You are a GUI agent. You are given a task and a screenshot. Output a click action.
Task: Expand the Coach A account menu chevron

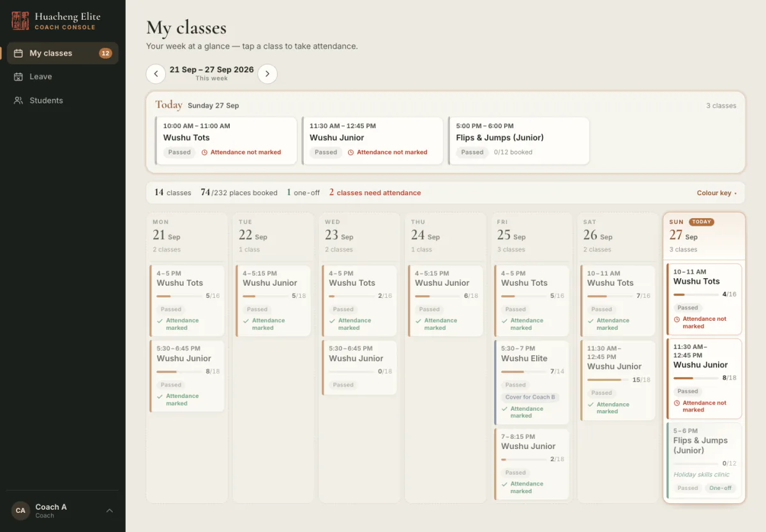click(x=109, y=510)
